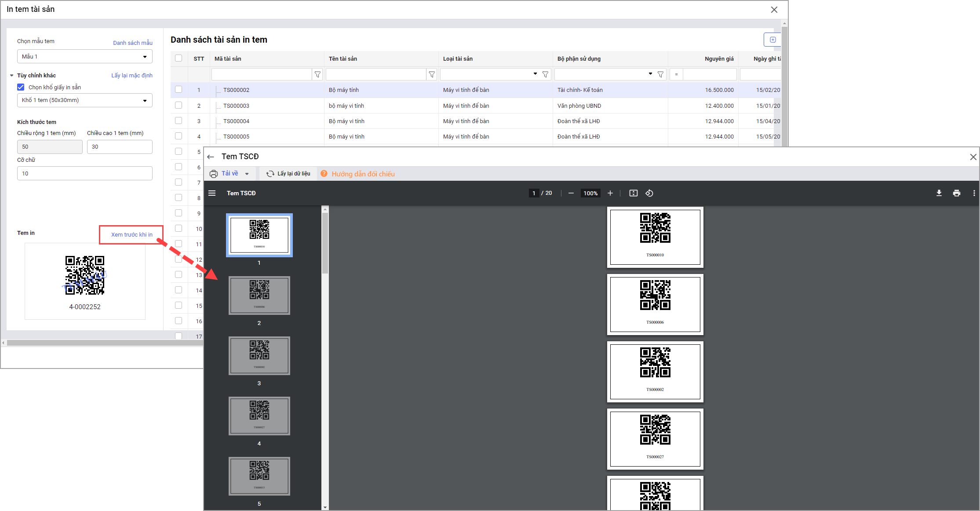Open the Danh sách mẫu link

132,43
